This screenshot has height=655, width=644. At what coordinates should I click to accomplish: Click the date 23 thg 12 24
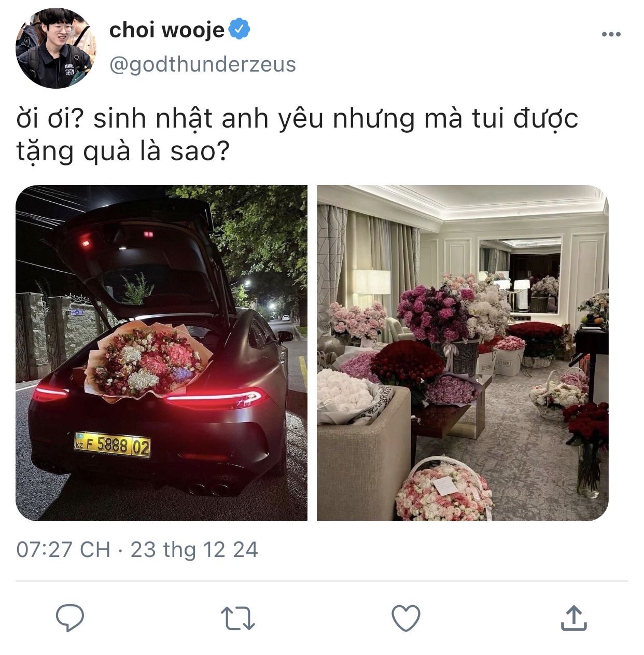194,550
